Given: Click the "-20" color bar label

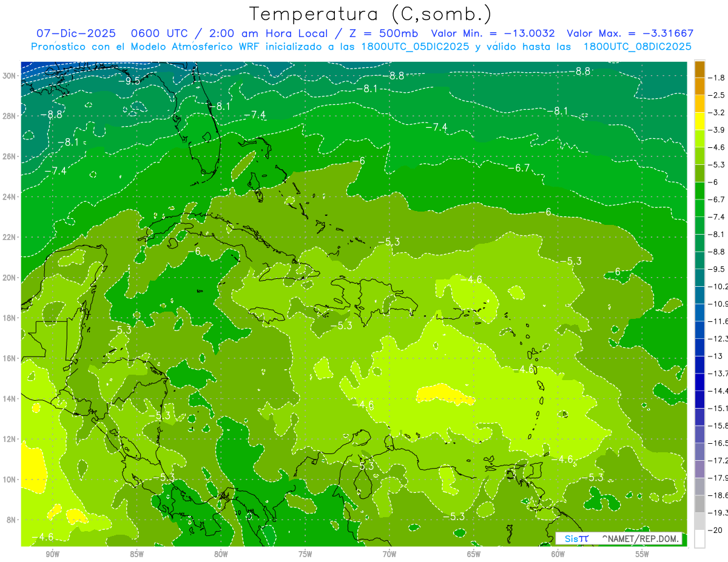Looking at the screenshot, I should [716, 530].
